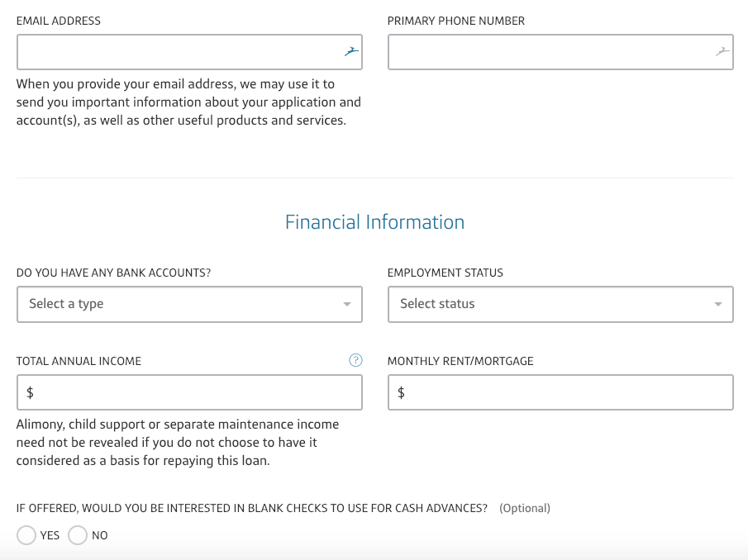Click the autofill icon in Email Address field
This screenshot has height=560, width=748.
(x=351, y=51)
